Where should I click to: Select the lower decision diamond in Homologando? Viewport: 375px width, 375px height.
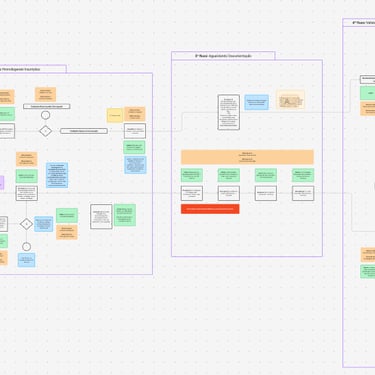(x=26, y=224)
